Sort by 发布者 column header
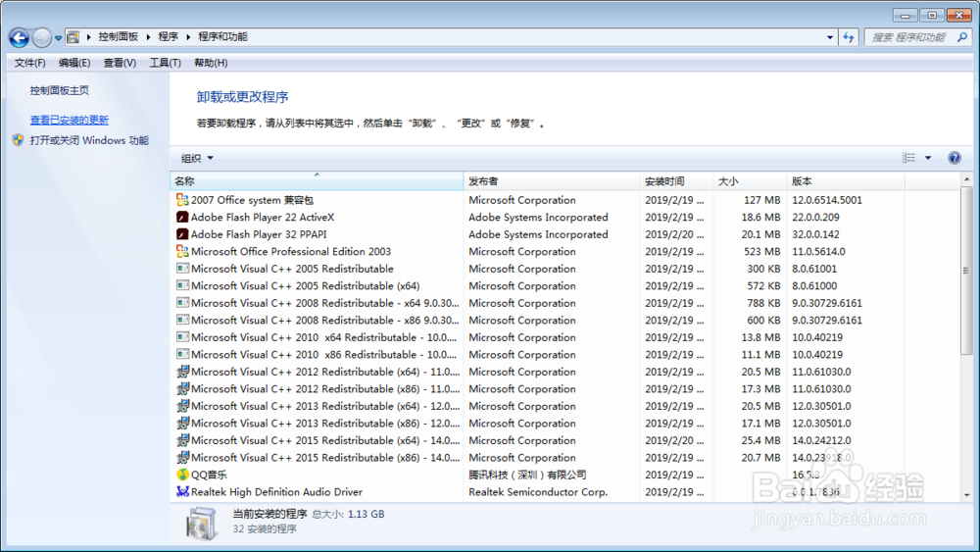 tap(551, 181)
